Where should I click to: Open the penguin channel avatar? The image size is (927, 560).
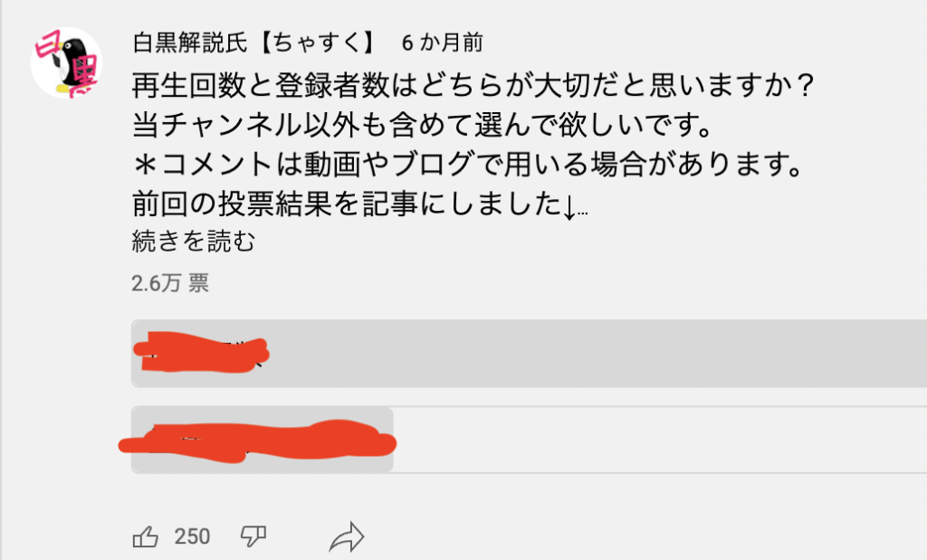click(x=66, y=62)
